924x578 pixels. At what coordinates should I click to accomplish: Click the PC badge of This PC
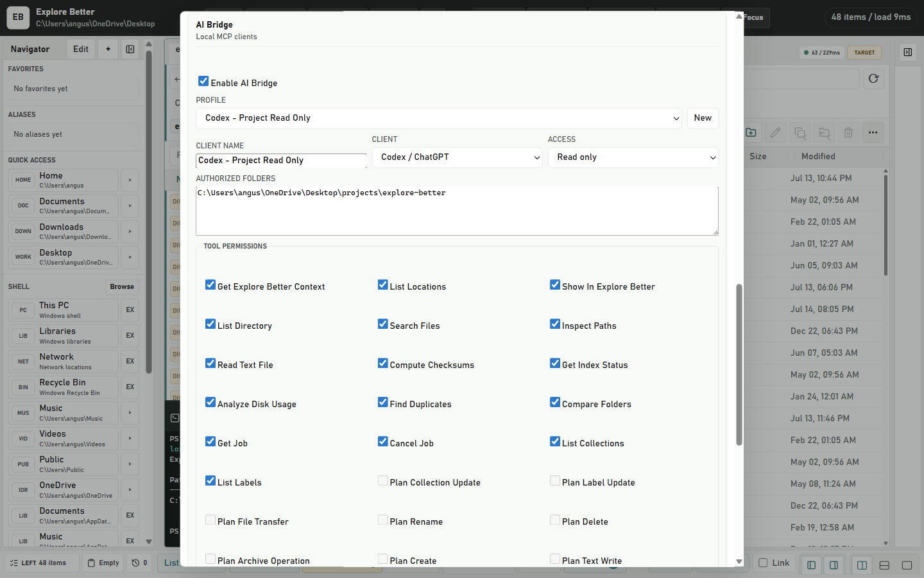(23, 310)
